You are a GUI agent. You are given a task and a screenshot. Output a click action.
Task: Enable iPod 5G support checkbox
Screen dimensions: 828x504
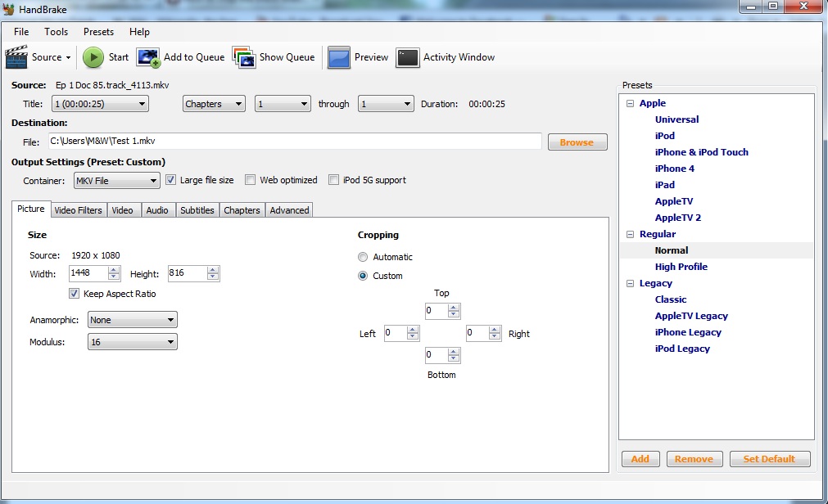coord(333,179)
